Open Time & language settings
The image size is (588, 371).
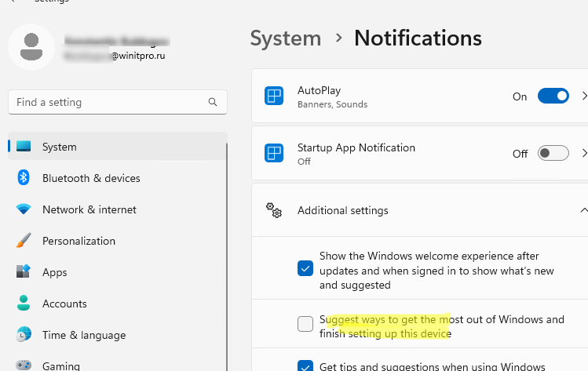[x=118, y=335]
